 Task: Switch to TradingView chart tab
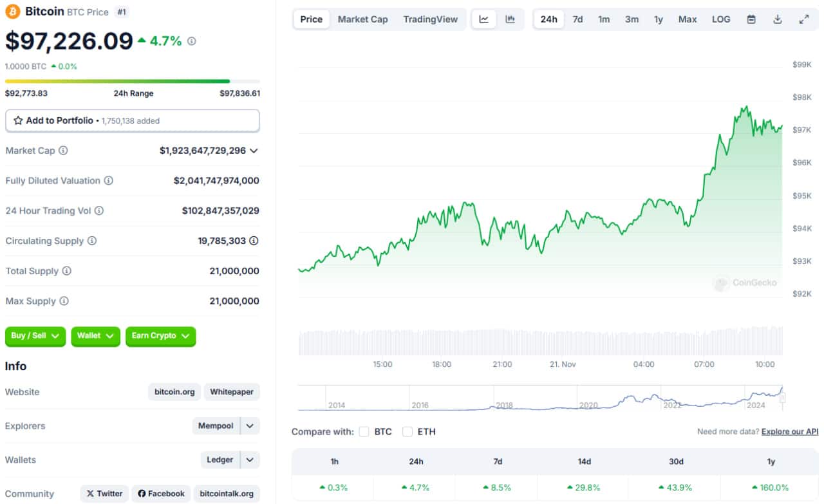click(431, 19)
